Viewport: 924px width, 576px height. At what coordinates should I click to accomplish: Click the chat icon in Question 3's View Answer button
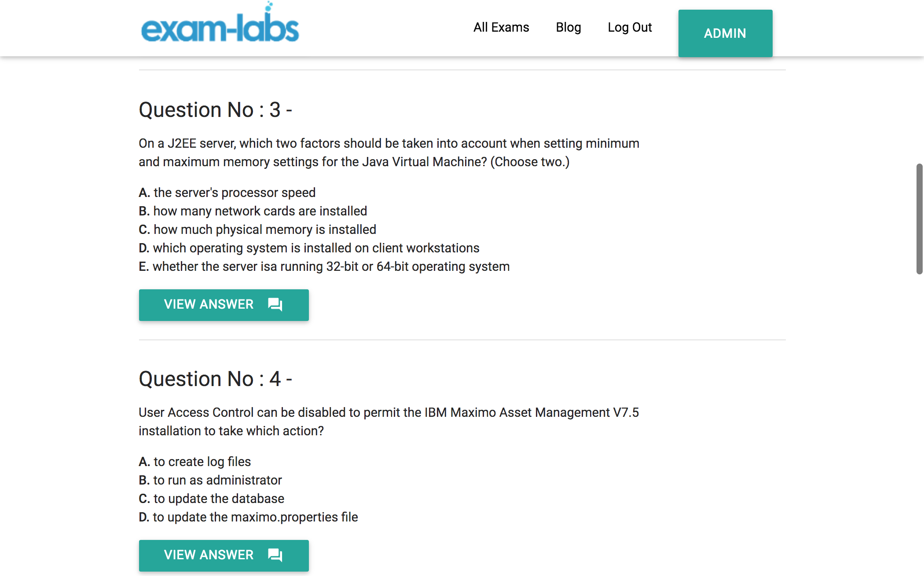click(x=275, y=305)
